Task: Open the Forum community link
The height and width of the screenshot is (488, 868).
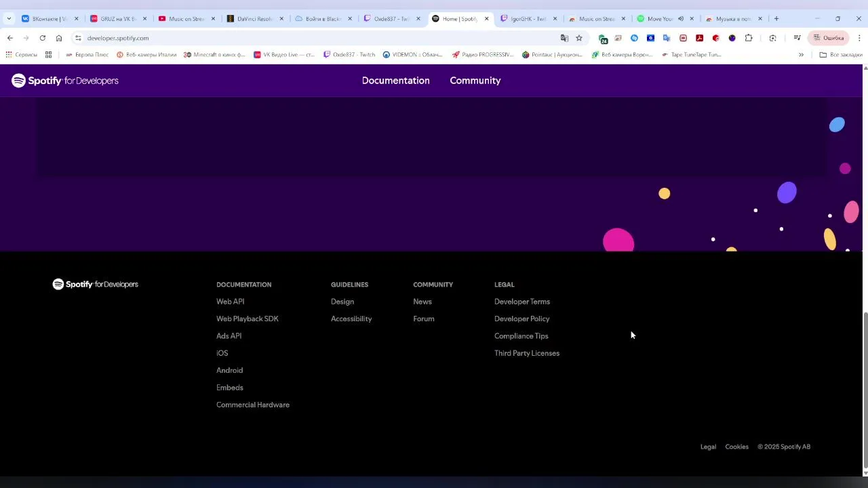Action: tap(424, 319)
